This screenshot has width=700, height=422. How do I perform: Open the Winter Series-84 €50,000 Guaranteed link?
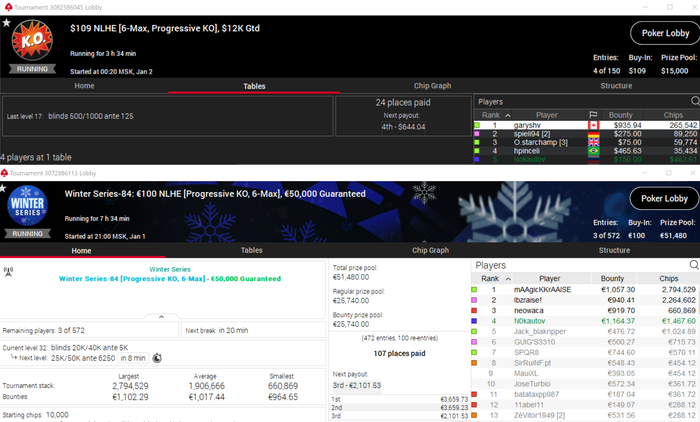[x=170, y=279]
